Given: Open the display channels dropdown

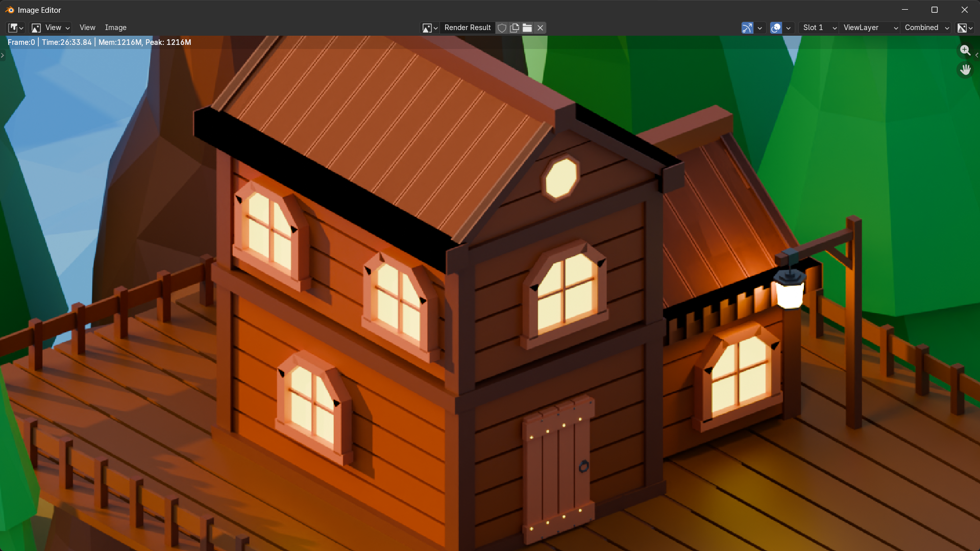Looking at the screenshot, I should 965,28.
